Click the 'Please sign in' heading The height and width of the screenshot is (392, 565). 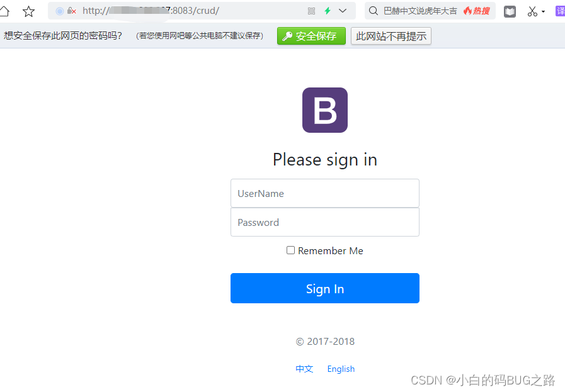(x=325, y=160)
